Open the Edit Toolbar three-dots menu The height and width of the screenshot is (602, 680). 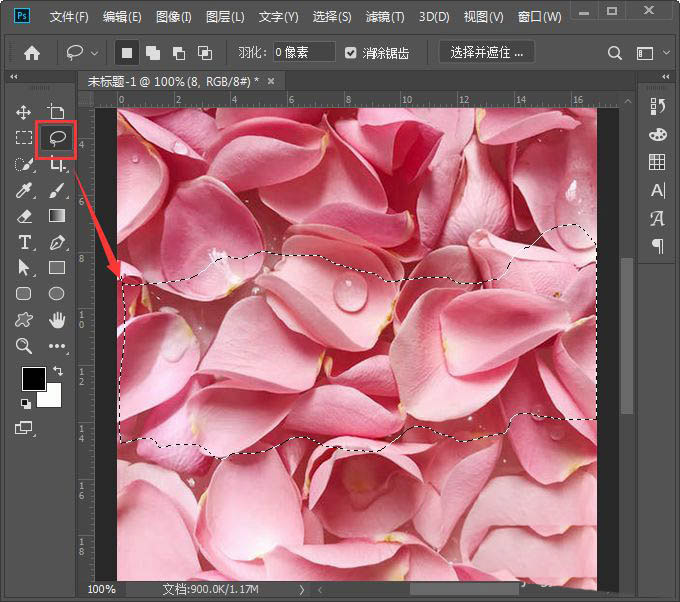tap(57, 346)
